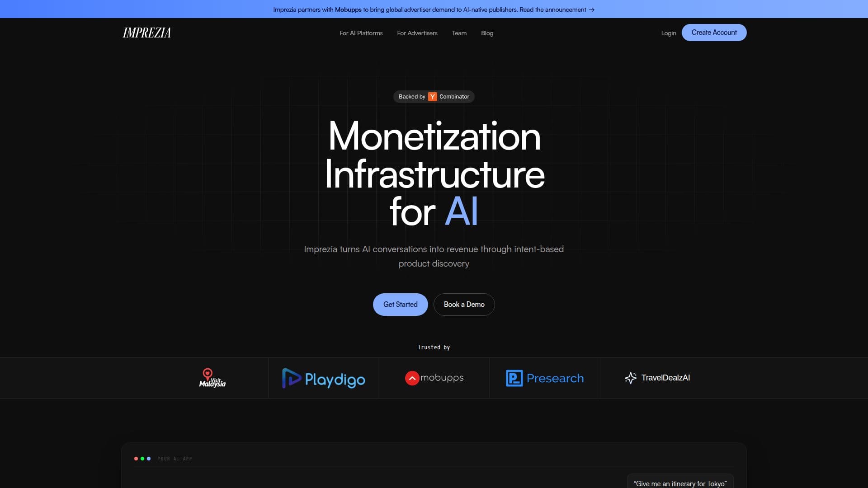Click the 'Trusted by' label
Screen dimensions: 868x488
(x=434, y=347)
